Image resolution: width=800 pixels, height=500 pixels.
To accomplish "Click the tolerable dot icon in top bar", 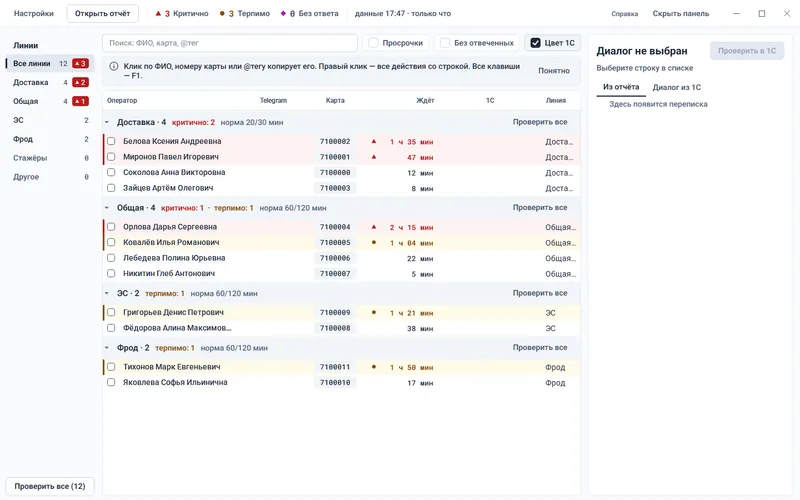I will tap(222, 14).
